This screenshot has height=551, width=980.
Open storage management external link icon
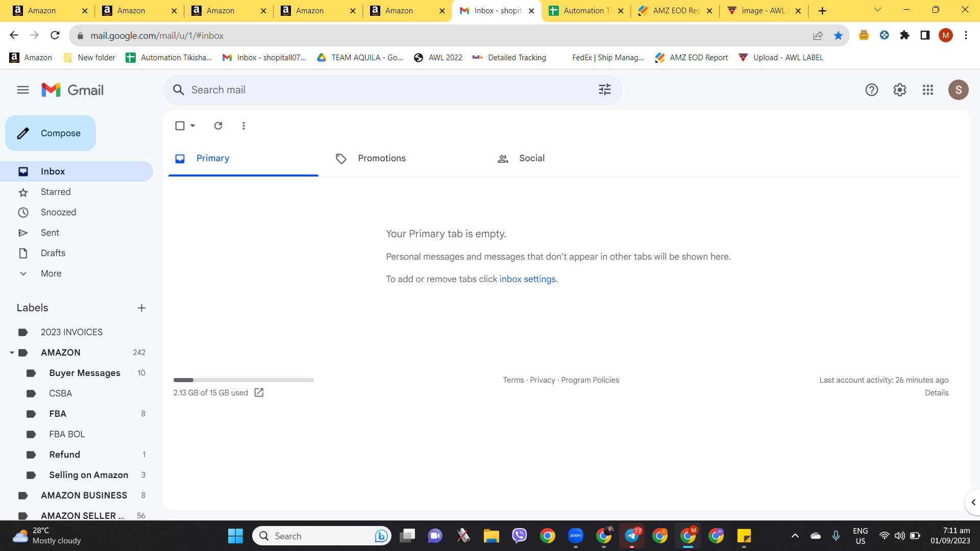(259, 392)
